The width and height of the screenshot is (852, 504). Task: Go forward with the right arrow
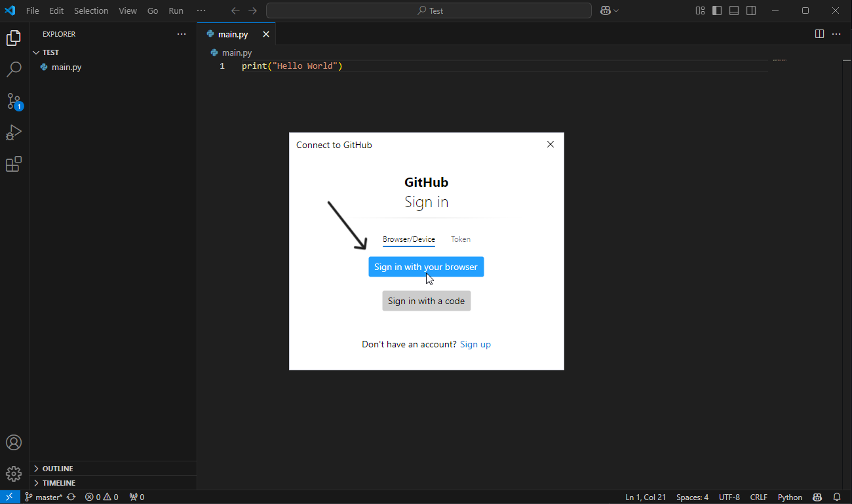252,10
